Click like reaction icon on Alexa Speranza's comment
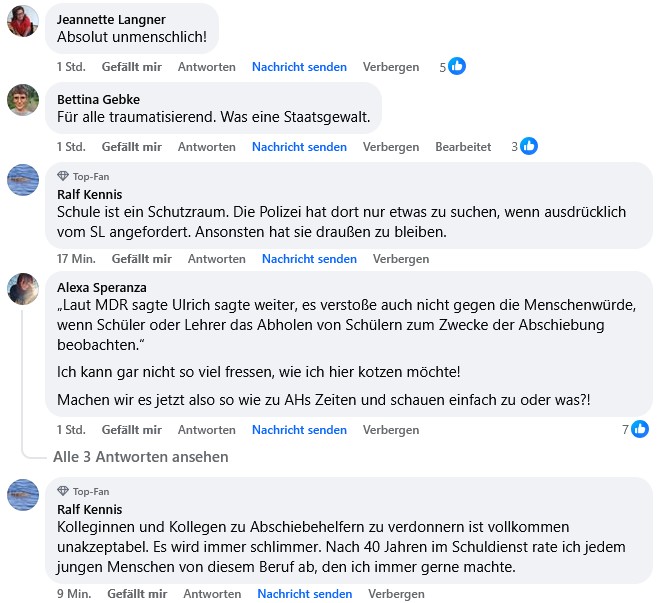 coord(639,430)
